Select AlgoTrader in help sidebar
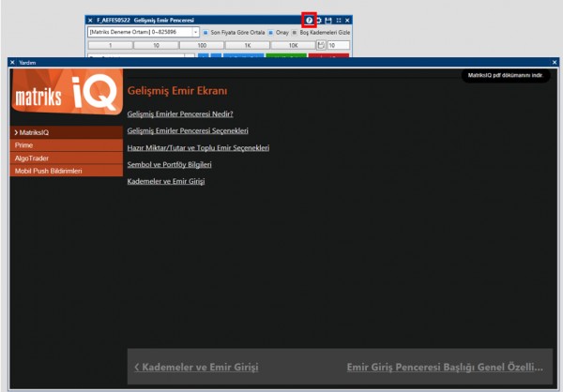The image size is (563, 392). 67,158
